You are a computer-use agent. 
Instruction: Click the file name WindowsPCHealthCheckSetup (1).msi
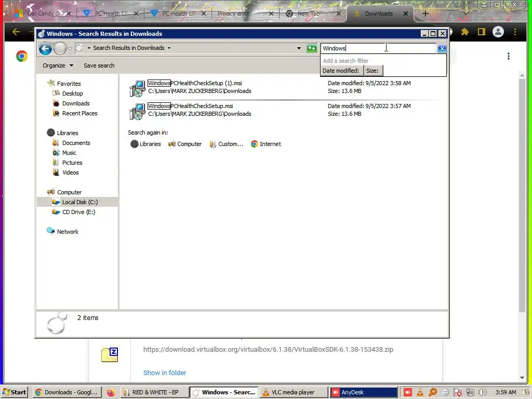195,83
